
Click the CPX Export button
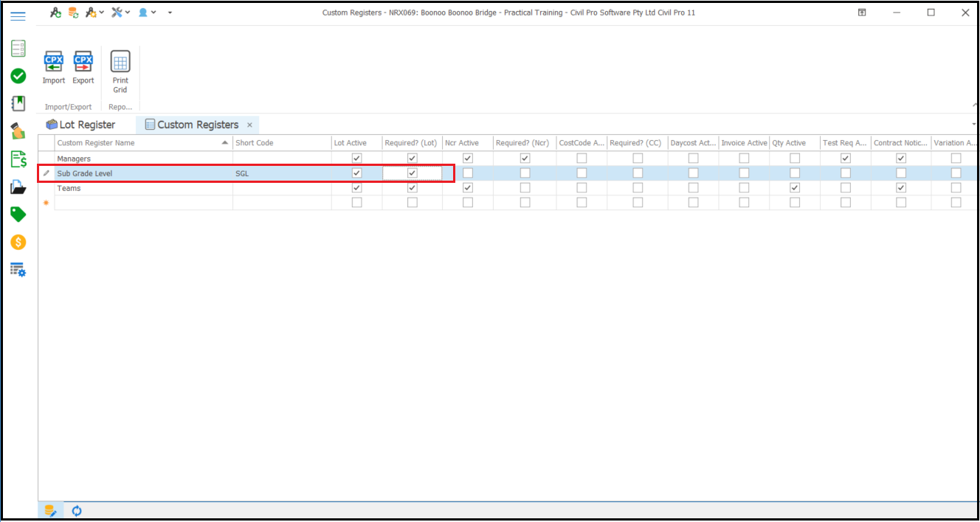(83, 68)
